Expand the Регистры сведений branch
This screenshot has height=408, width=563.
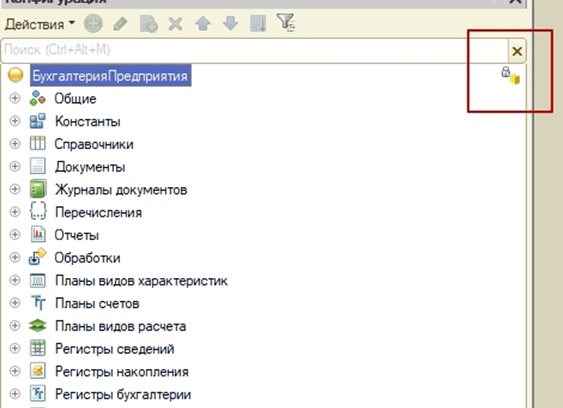click(15, 348)
